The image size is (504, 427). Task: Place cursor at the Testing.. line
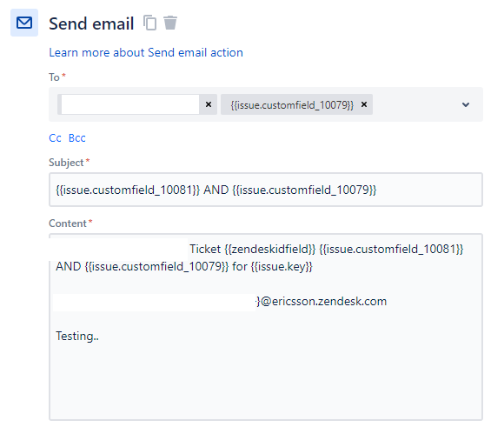point(77,336)
